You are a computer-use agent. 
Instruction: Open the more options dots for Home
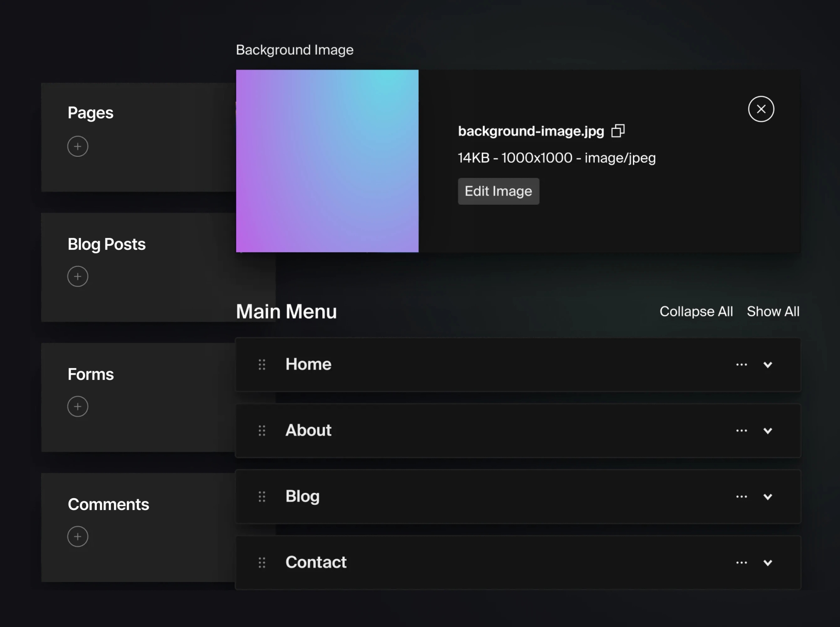[x=742, y=365]
